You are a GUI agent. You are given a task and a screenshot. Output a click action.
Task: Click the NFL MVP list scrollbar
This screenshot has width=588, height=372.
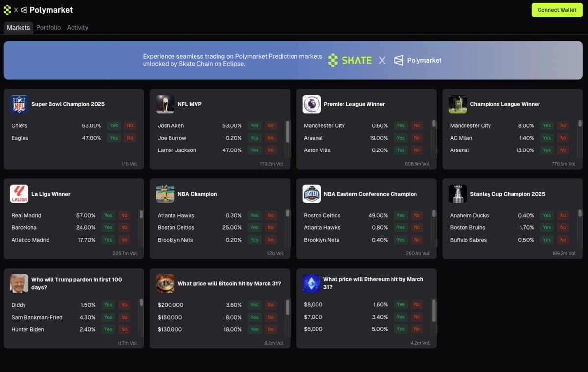(x=288, y=131)
